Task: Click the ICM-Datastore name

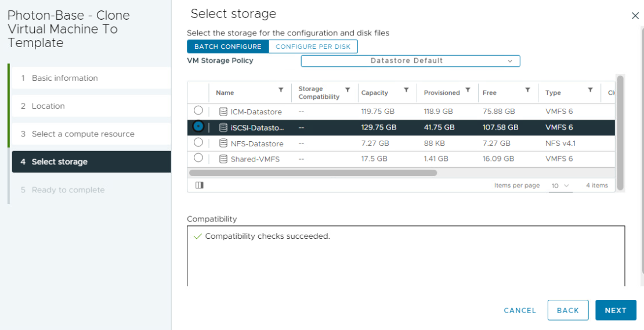Action: [256, 112]
